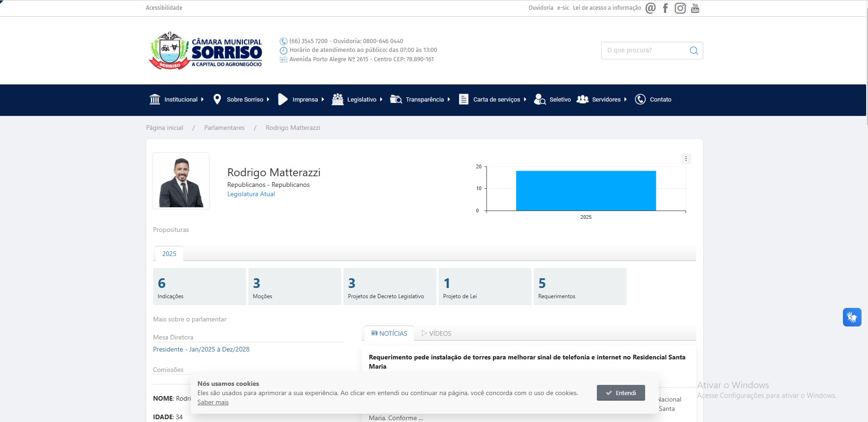Click the search magnifier icon
Image resolution: width=868 pixels, height=422 pixels.
(x=693, y=51)
